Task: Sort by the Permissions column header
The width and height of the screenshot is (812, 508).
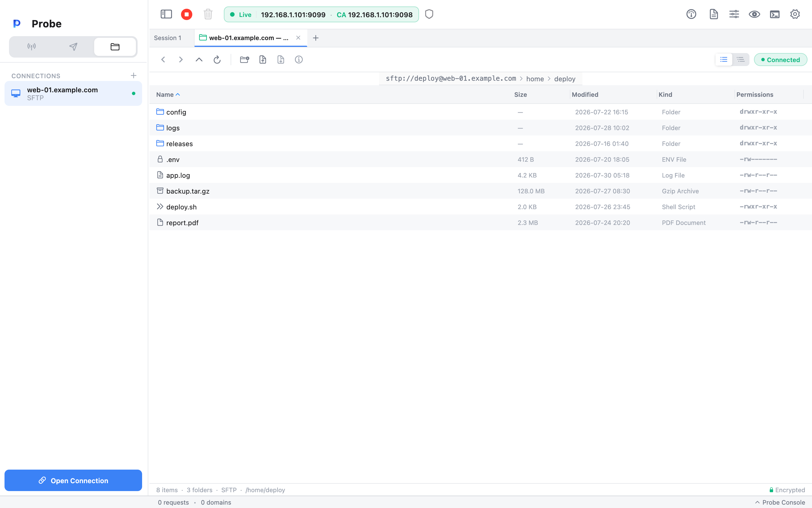Action: (754, 95)
